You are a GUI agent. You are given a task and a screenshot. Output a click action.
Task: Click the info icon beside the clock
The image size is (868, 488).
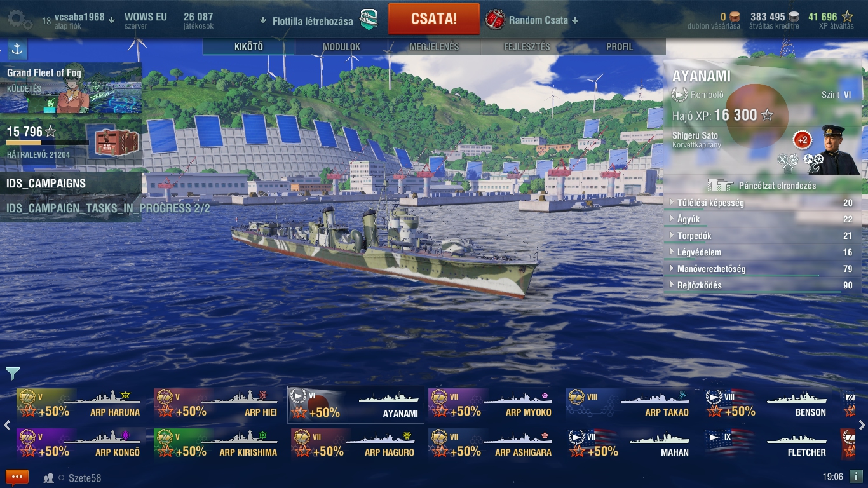click(x=856, y=476)
